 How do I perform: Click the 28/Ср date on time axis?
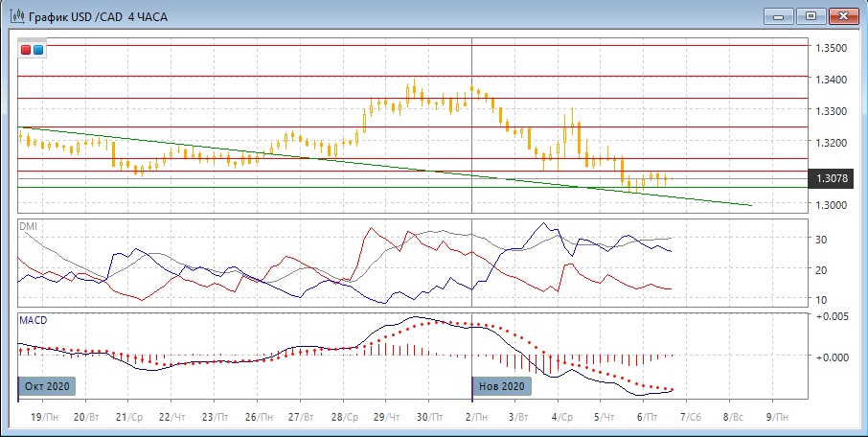346,418
